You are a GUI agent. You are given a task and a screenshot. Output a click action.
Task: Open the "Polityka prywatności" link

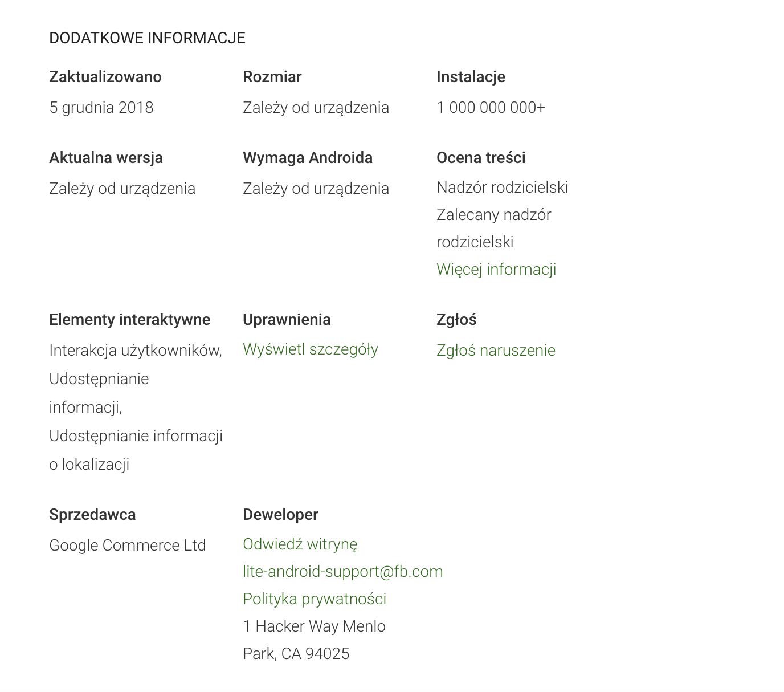[x=314, y=599]
